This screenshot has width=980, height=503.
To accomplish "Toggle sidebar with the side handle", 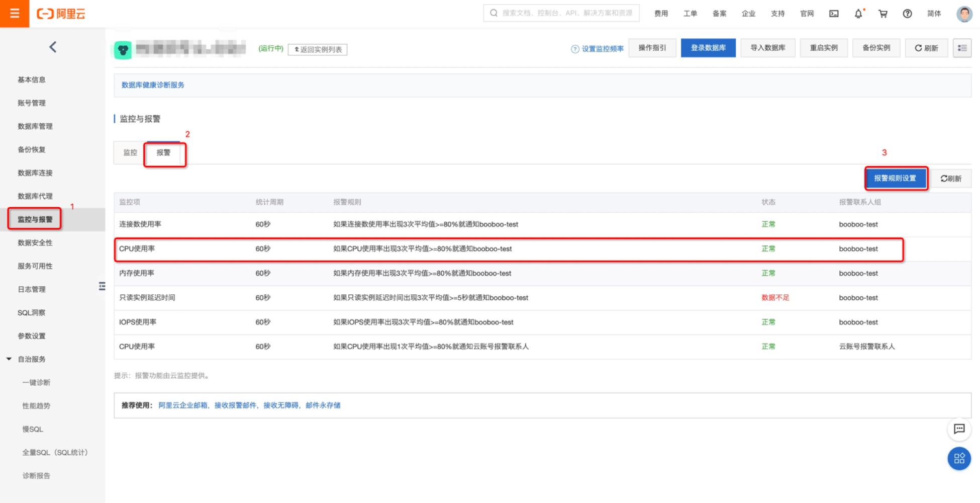I will click(x=102, y=286).
